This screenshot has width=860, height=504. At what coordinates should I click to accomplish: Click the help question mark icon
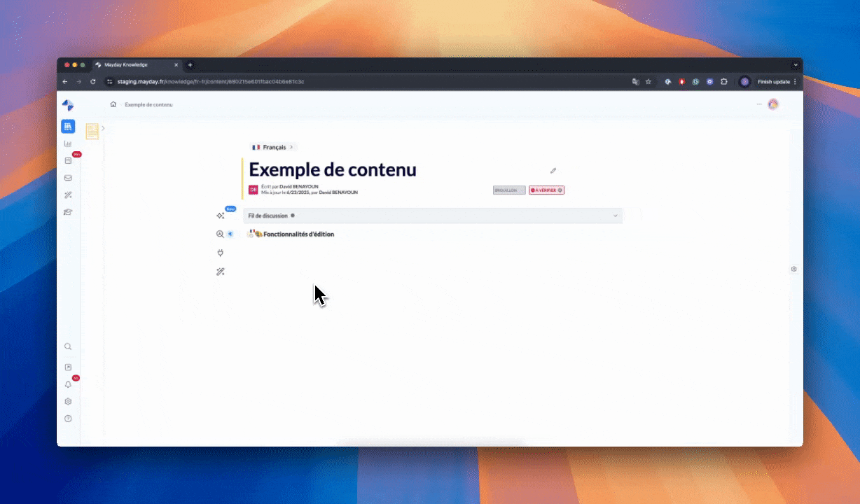pos(68,419)
